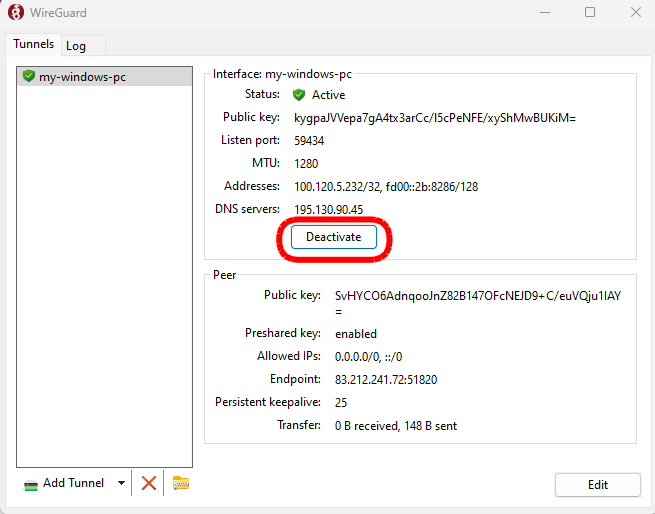655x514 pixels.
Task: Click the Addresses field value
Action: (x=386, y=186)
